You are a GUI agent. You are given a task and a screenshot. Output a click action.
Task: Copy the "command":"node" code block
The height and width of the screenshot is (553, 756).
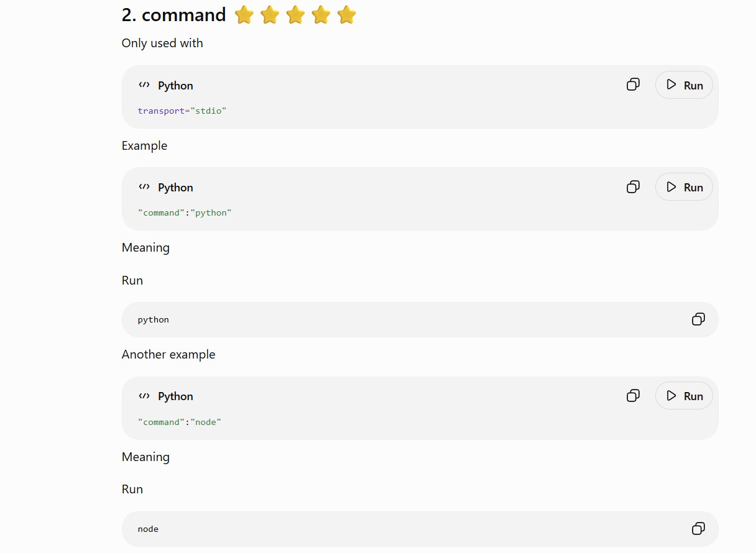[x=633, y=395]
